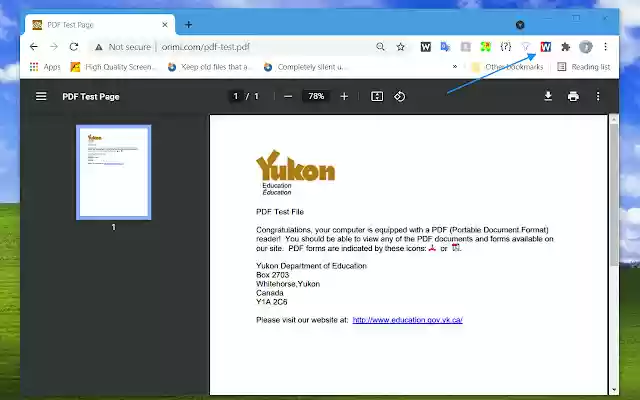Image resolution: width=640 pixels, height=400 pixels.
Task: Open the Google Translate extension
Action: pos(445,47)
